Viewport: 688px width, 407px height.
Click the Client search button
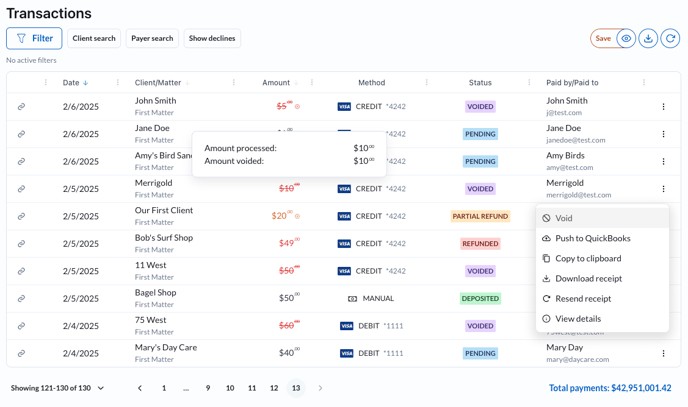[x=94, y=39]
